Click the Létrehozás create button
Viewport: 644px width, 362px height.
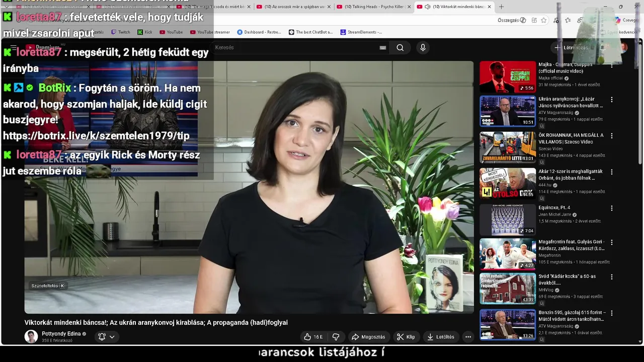pyautogui.click(x=571, y=48)
